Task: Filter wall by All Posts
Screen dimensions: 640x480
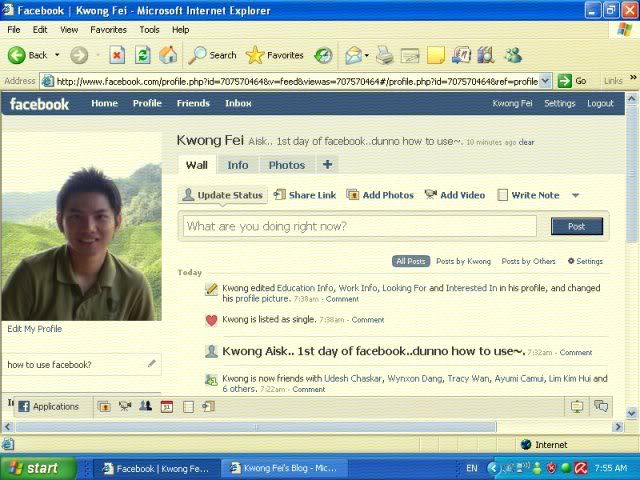Action: pyautogui.click(x=411, y=261)
